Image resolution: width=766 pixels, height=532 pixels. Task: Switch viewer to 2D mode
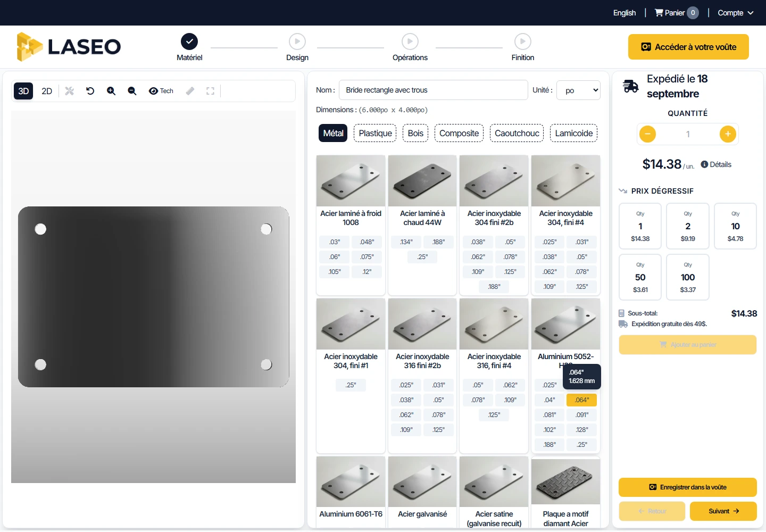click(x=47, y=91)
